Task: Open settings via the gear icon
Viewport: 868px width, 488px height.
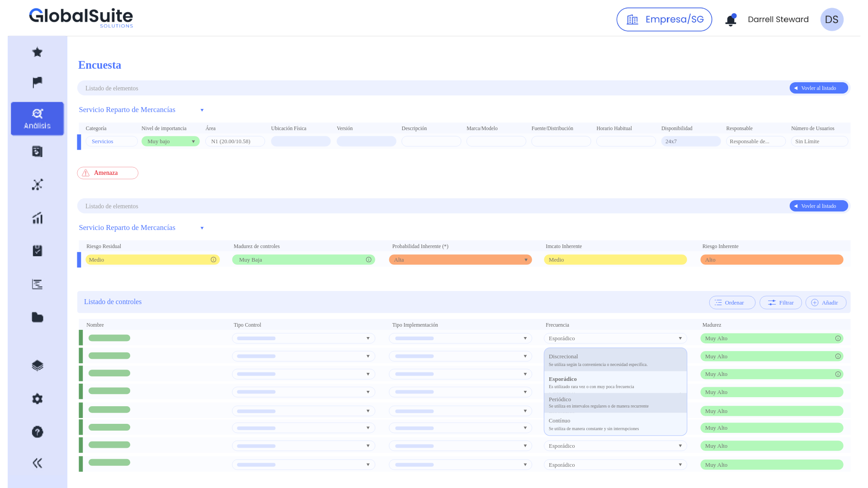Action: 37,399
